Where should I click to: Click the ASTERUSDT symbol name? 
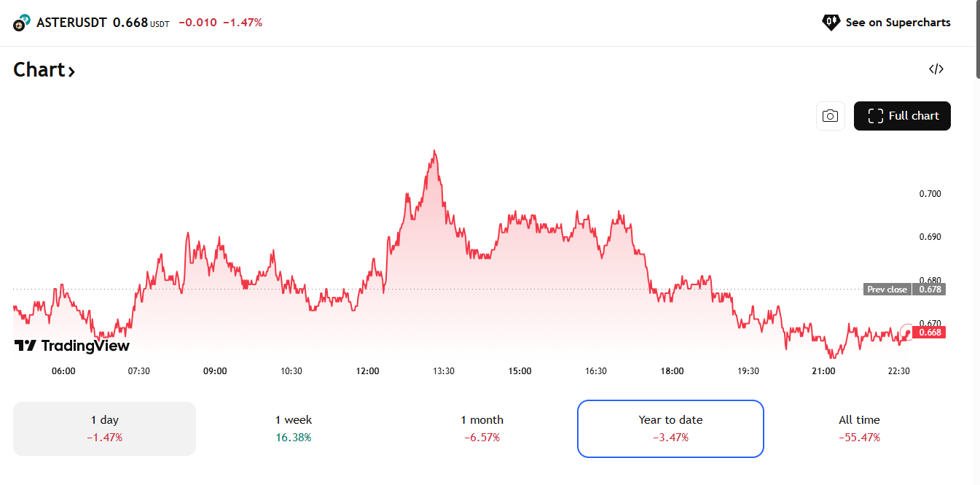(71, 23)
